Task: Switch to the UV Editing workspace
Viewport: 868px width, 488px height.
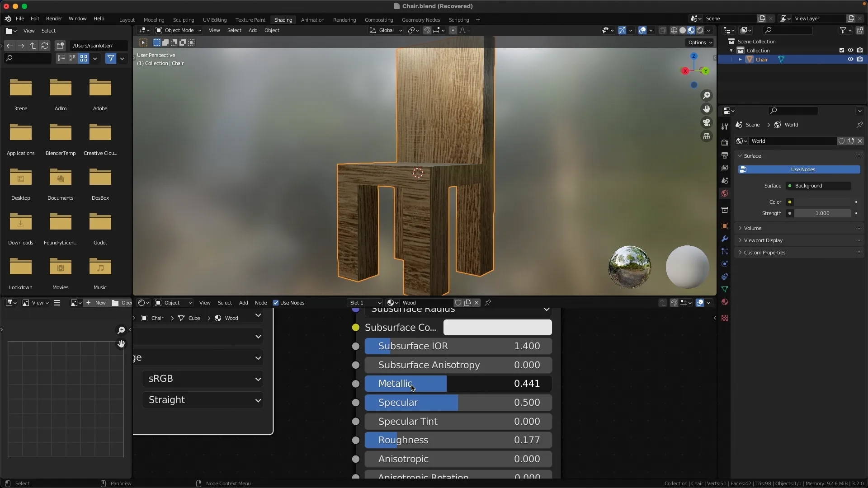Action: point(214,20)
